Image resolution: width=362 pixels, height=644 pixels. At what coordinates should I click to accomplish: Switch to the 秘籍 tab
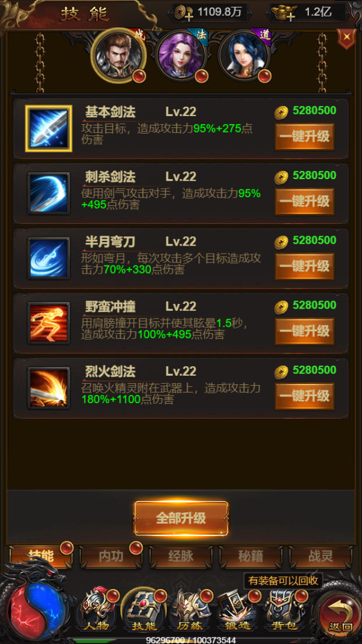(251, 556)
